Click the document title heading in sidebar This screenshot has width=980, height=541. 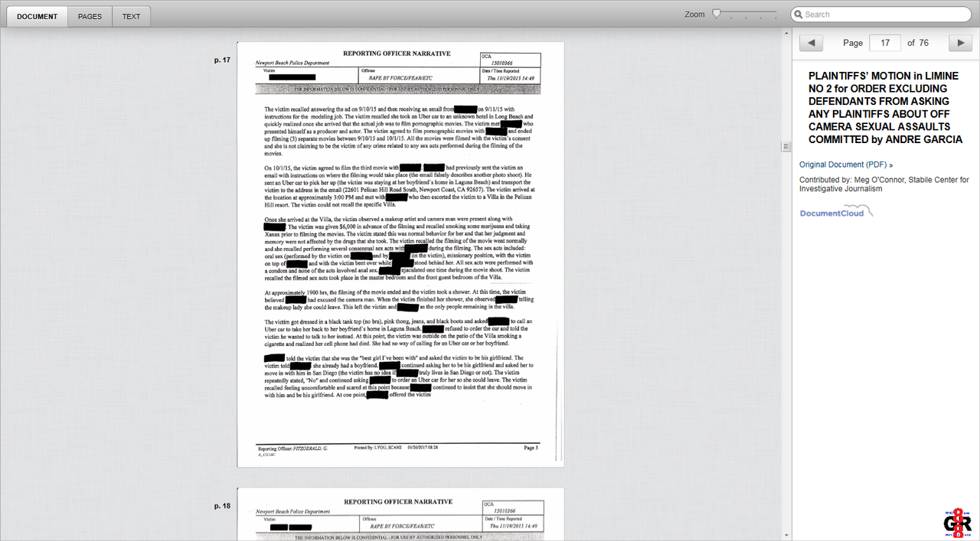click(x=885, y=107)
